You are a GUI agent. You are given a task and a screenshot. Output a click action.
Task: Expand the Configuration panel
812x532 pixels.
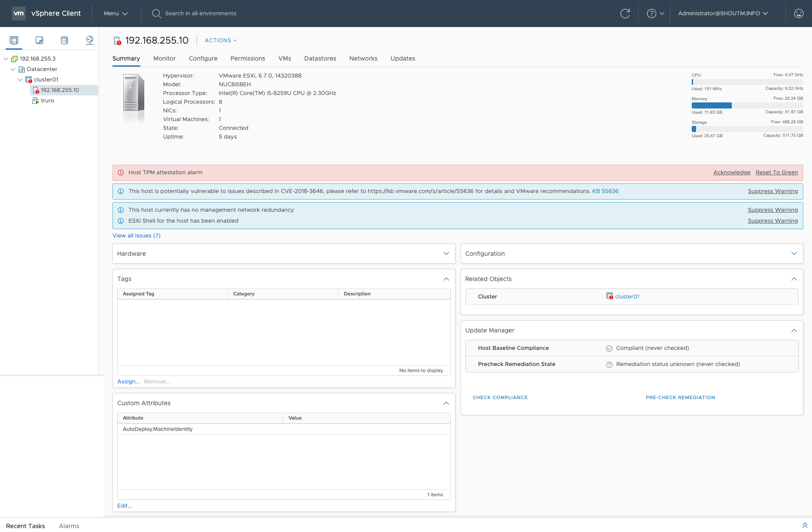794,254
